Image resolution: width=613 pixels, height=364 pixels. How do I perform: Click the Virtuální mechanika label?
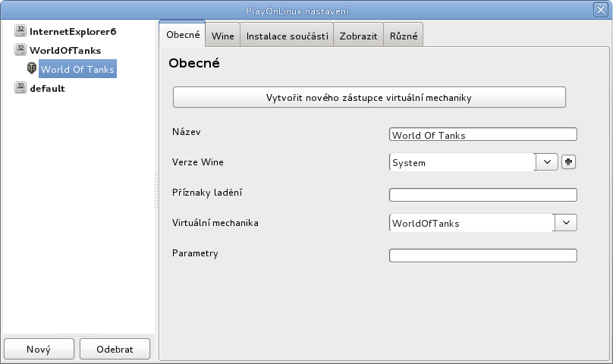pyautogui.click(x=215, y=223)
